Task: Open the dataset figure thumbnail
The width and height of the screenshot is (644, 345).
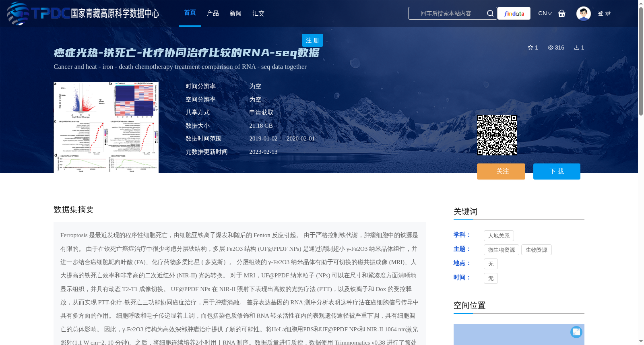Action: point(106,128)
